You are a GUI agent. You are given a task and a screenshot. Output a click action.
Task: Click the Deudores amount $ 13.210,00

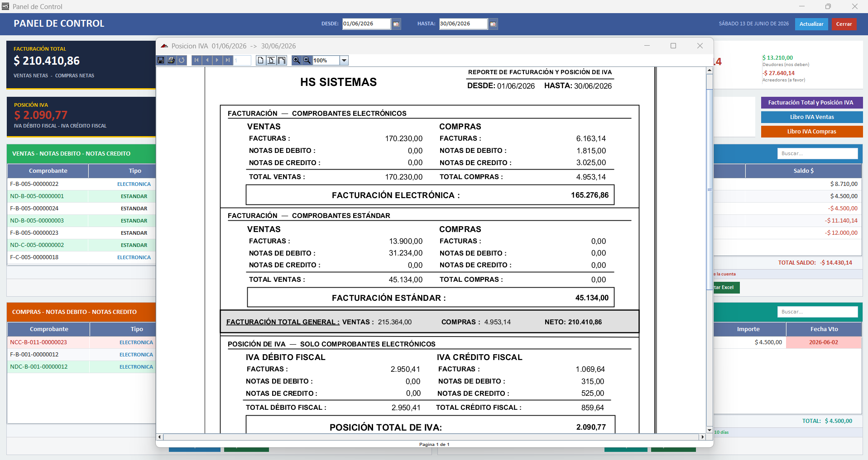point(777,58)
